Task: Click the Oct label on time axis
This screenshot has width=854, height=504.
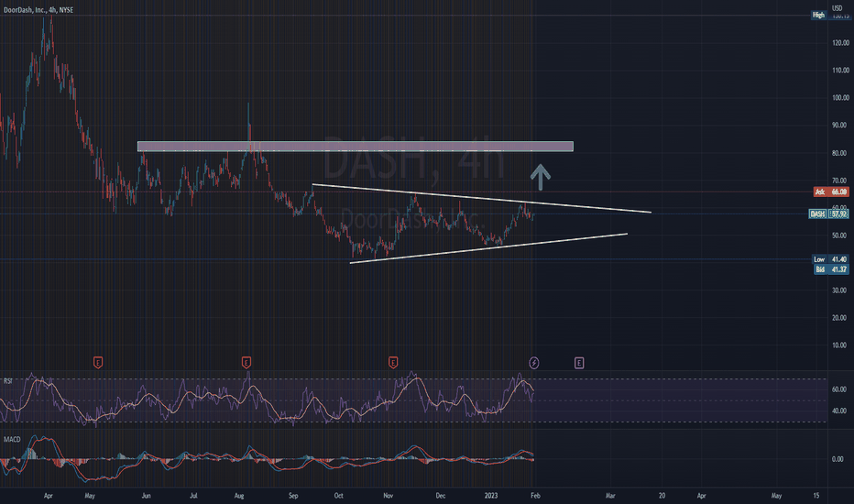Action: pos(338,496)
